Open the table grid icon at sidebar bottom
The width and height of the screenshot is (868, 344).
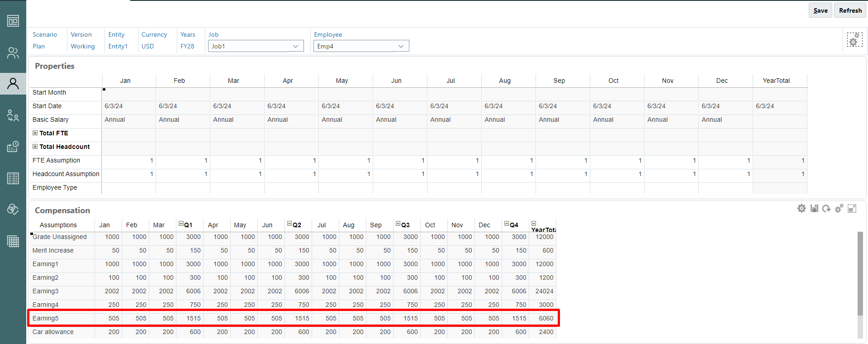(x=13, y=241)
